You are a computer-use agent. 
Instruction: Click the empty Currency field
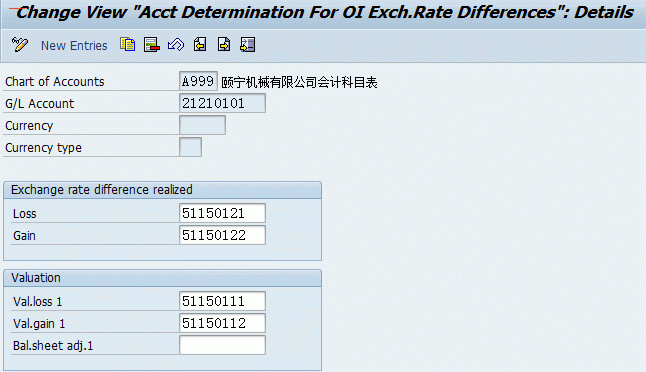tap(202, 125)
